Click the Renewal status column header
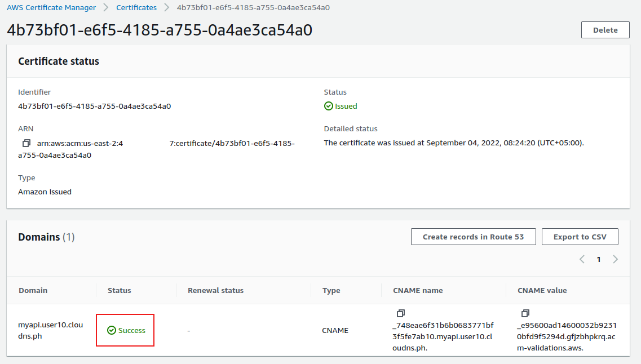 (215, 290)
